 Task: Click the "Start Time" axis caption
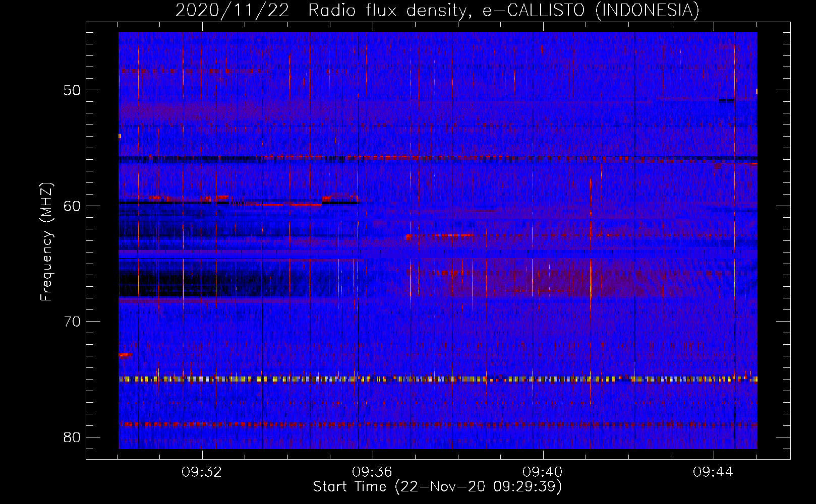coord(437,487)
